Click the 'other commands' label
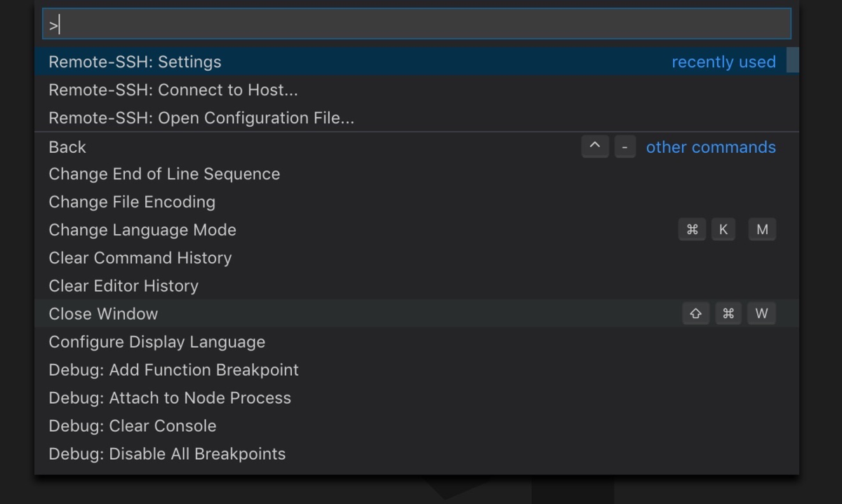Screen dimensions: 842x504 pos(711,147)
